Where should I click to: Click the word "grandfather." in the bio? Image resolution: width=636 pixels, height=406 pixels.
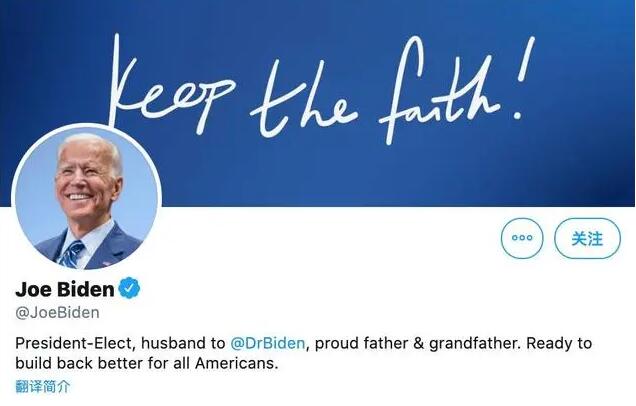[474, 343]
